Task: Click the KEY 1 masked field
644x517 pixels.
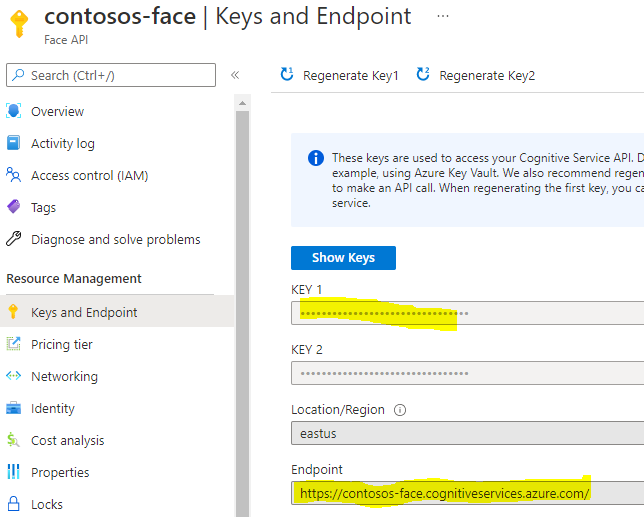Action: pyautogui.click(x=467, y=313)
